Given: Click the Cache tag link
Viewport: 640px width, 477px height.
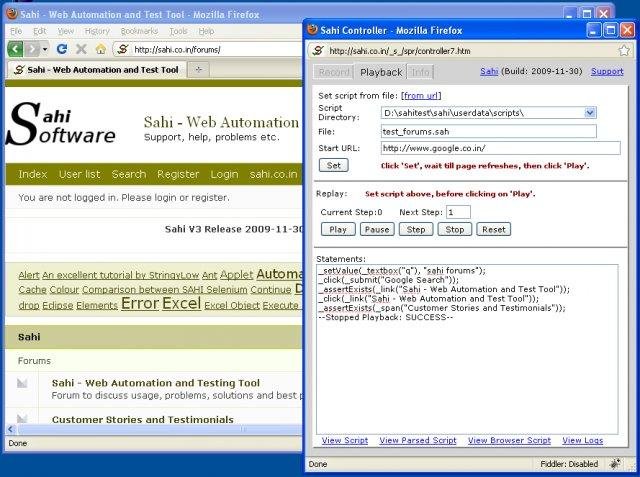Looking at the screenshot, I should click(x=32, y=290).
